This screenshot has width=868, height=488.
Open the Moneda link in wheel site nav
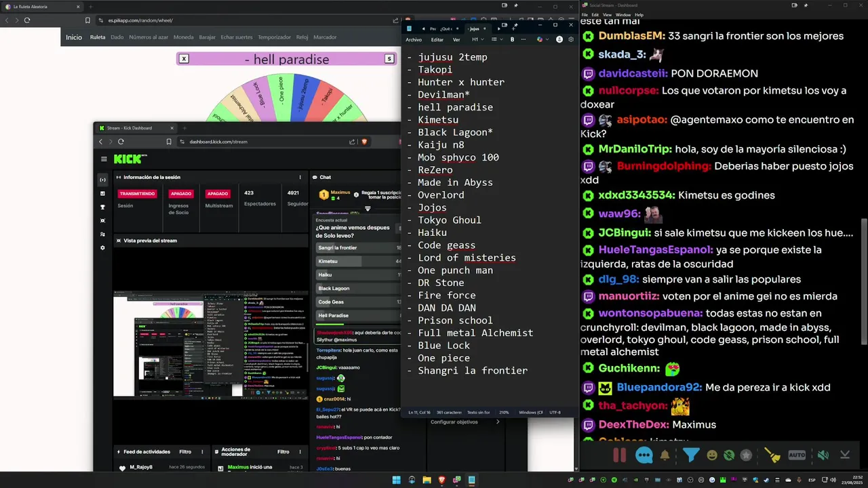tap(184, 37)
